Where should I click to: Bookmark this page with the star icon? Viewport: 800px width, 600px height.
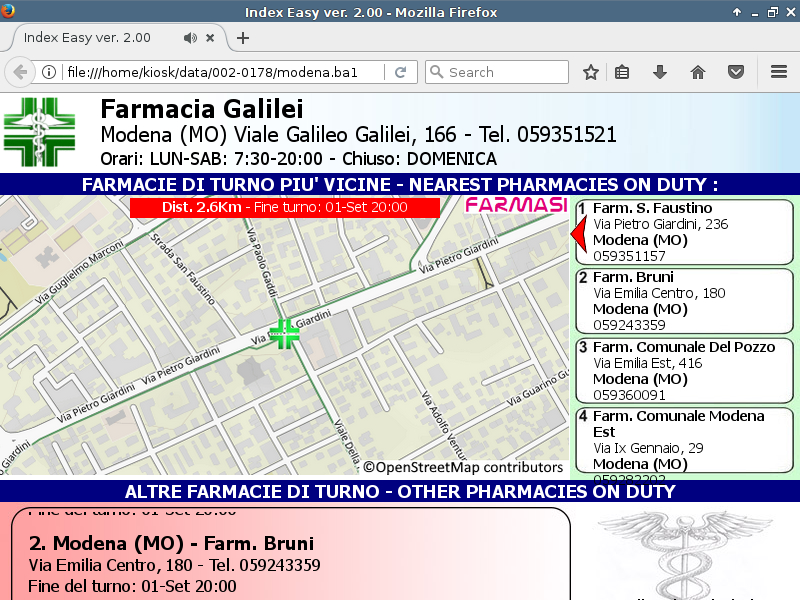pyautogui.click(x=591, y=72)
